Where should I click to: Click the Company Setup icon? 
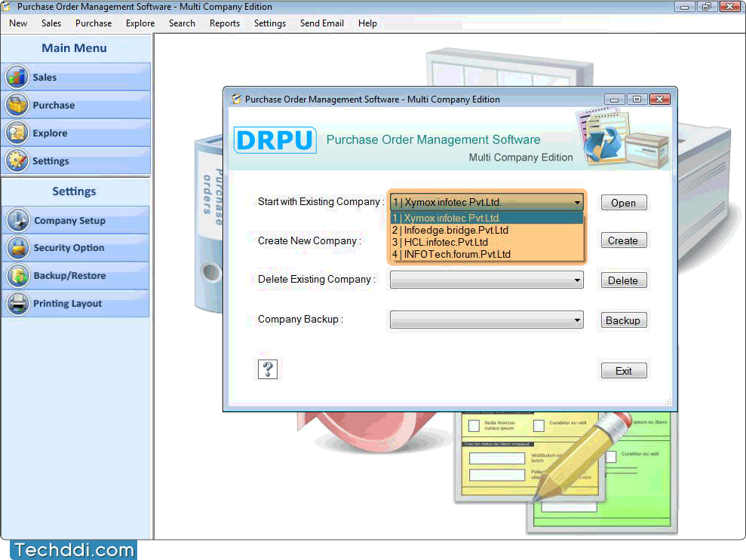18,220
